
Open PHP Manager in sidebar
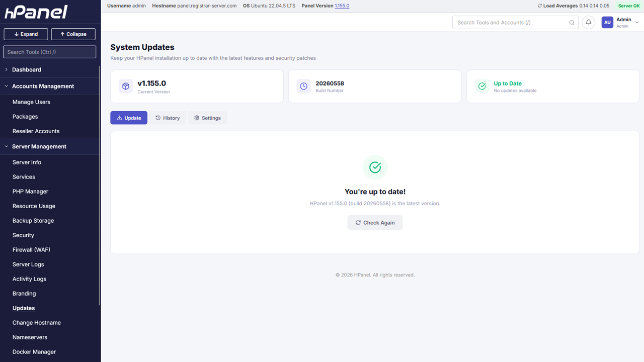click(x=30, y=192)
